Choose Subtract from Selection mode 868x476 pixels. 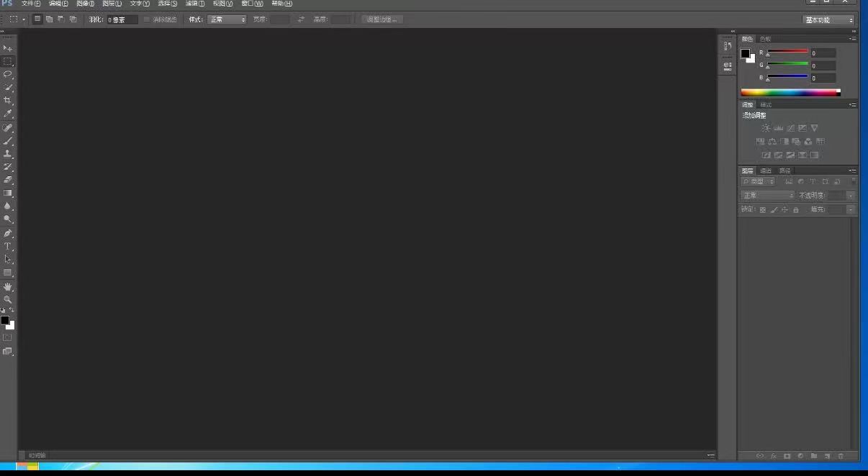pyautogui.click(x=60, y=19)
